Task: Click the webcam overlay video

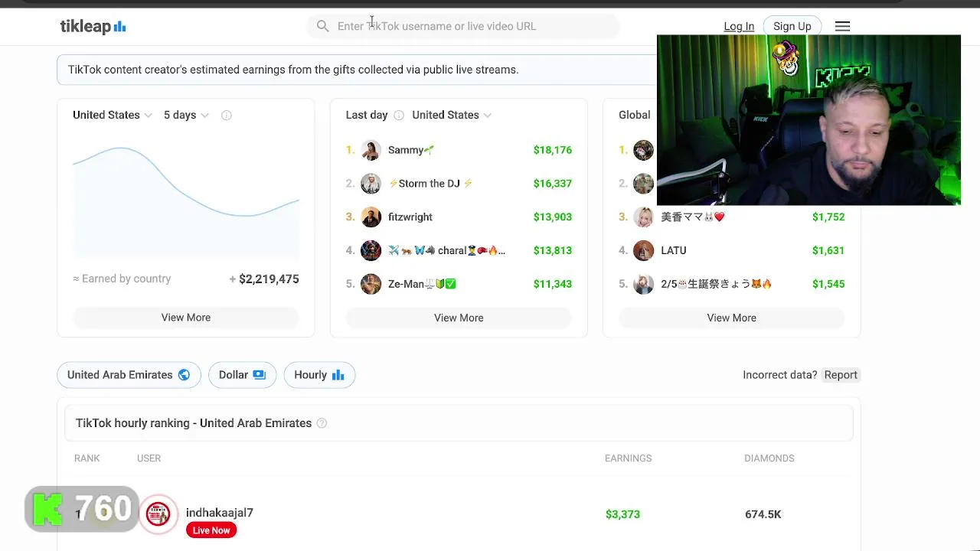Action: pos(808,120)
